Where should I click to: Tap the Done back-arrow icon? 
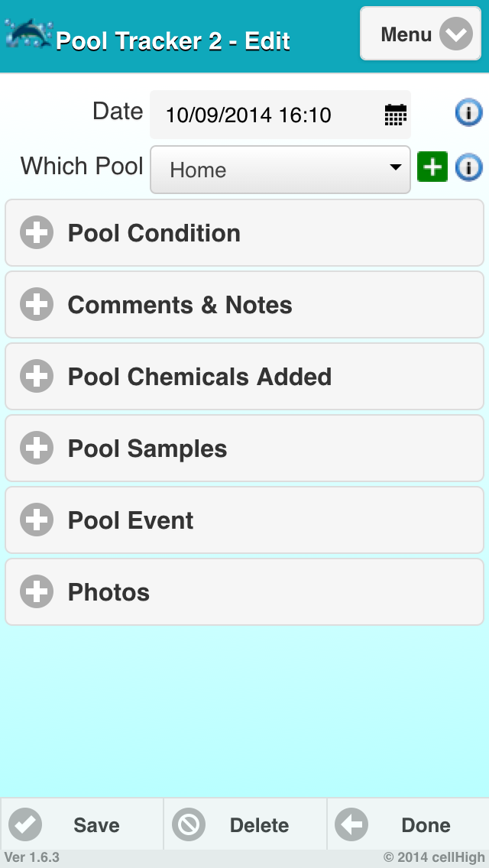[x=351, y=825]
